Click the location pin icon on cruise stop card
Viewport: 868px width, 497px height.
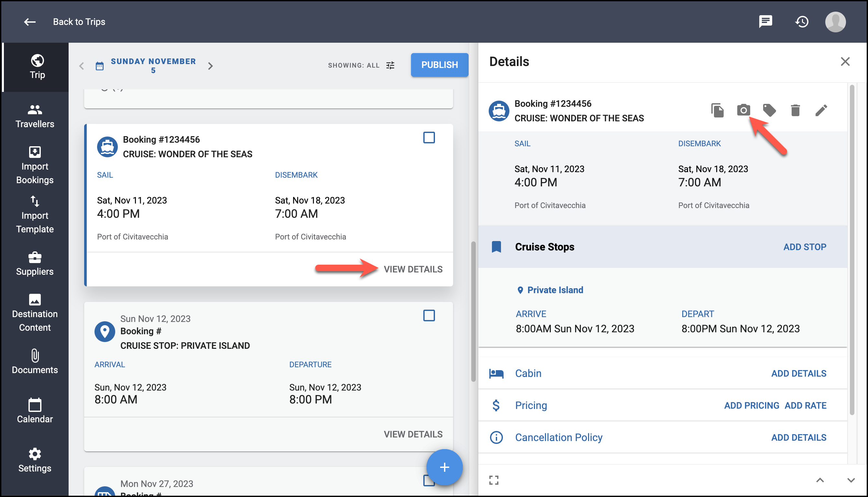pyautogui.click(x=105, y=331)
